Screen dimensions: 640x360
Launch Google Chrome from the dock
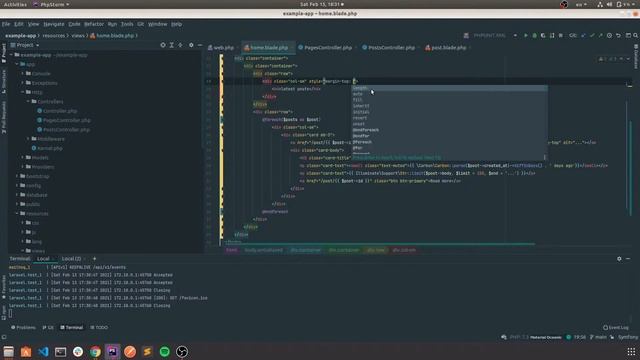point(95,351)
